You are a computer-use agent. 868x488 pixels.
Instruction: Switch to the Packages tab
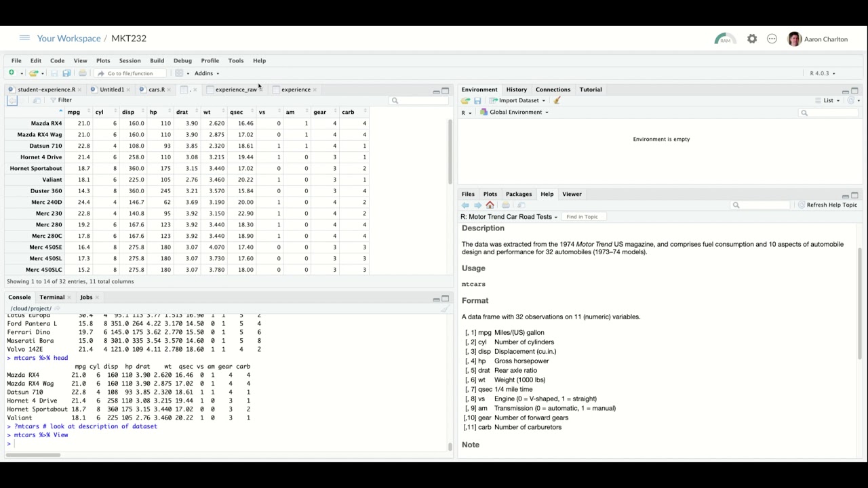519,195
